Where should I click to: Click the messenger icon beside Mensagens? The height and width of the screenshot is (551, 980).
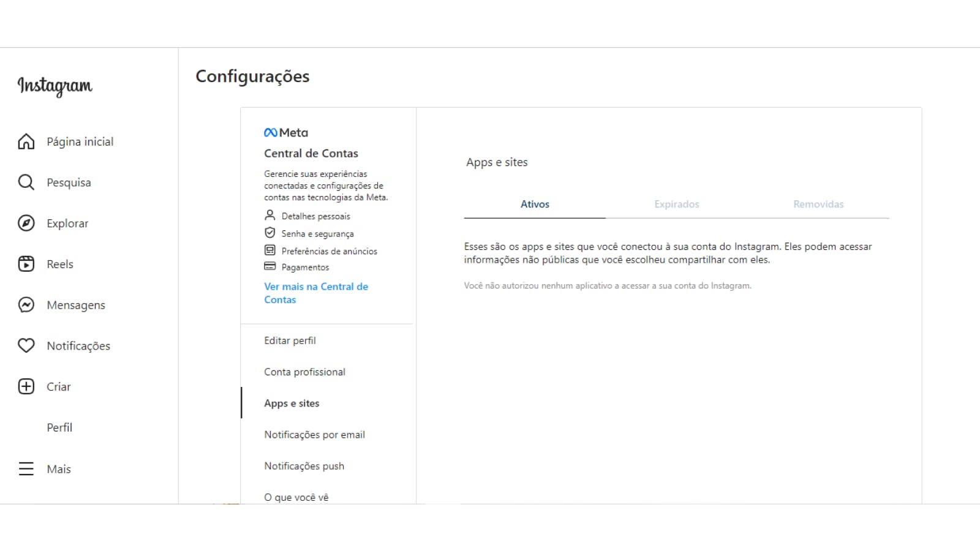(x=26, y=305)
